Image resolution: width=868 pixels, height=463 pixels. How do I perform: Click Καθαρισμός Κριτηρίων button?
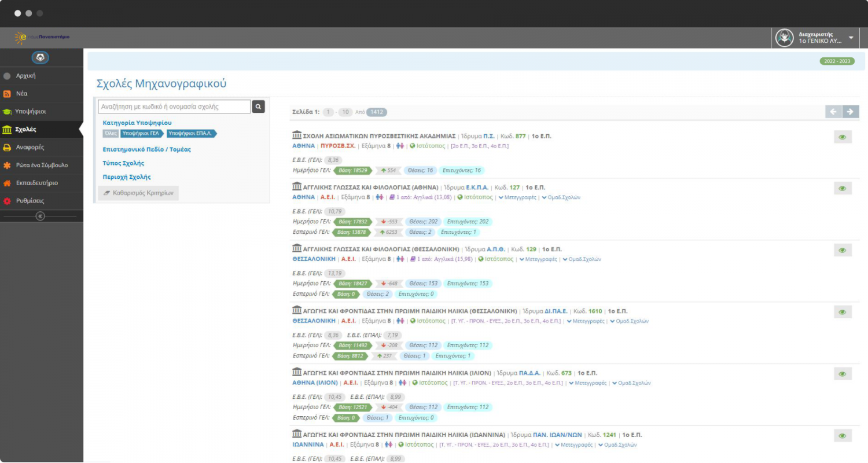[138, 193]
